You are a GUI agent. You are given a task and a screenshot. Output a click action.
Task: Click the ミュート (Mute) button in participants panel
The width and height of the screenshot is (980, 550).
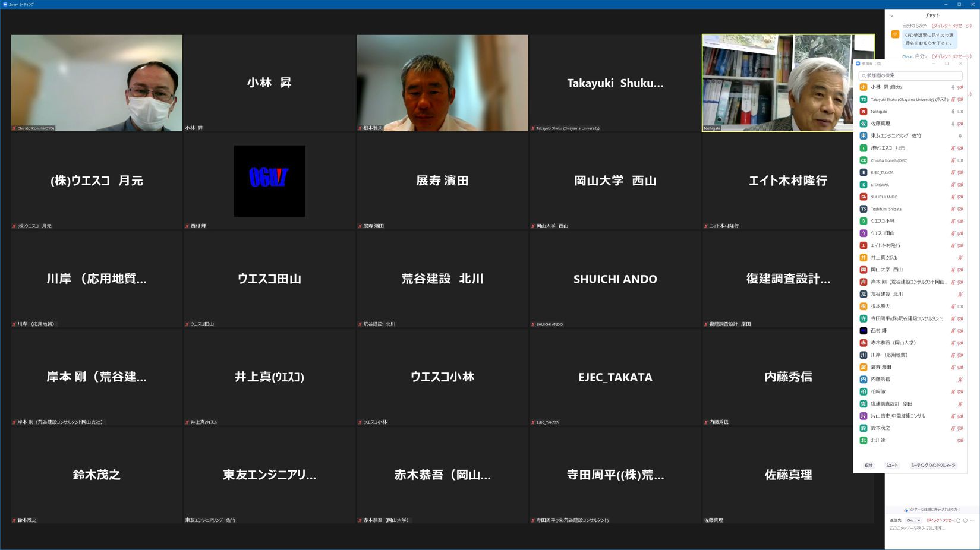pos(891,465)
